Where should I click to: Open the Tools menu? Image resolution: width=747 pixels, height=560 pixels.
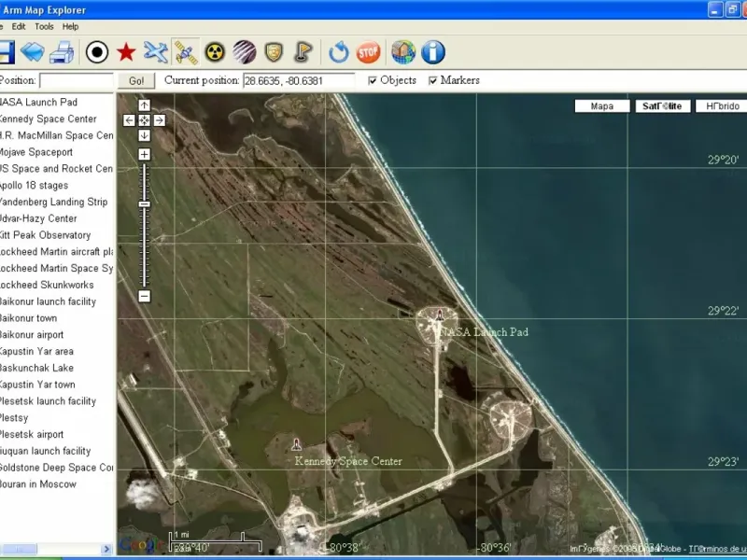pyautogui.click(x=44, y=27)
